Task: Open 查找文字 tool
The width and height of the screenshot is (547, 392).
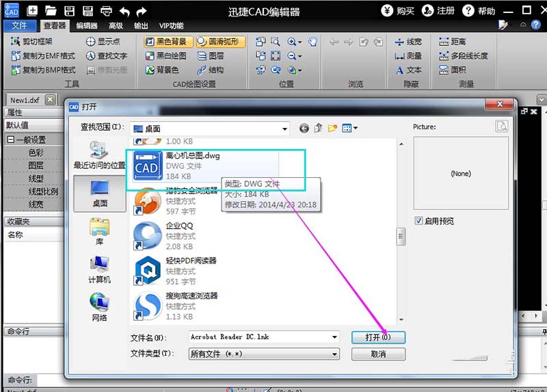Action: [x=107, y=56]
